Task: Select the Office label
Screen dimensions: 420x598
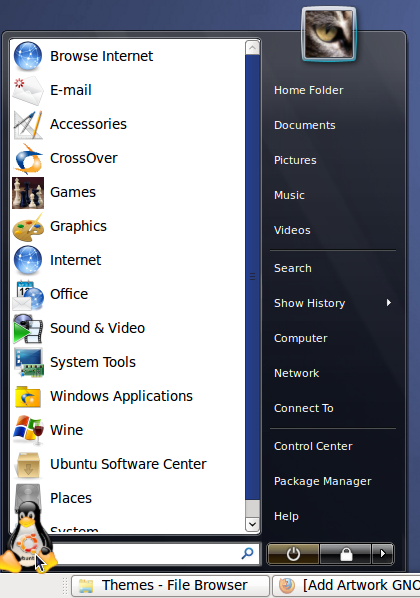Action: point(69,294)
